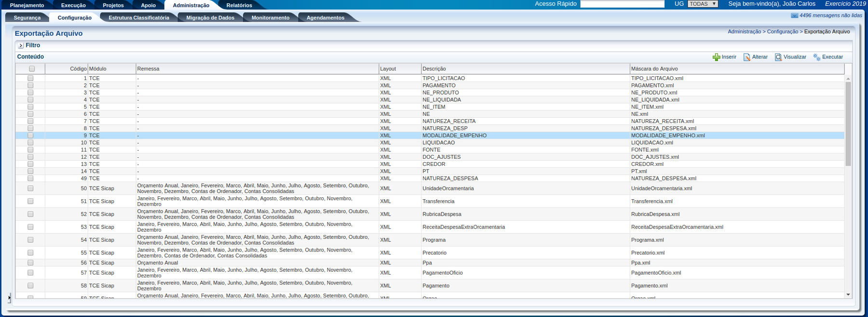Check the box for row TIPO_LICITACAO
Viewport: 868px width, 317px height.
click(x=31, y=78)
